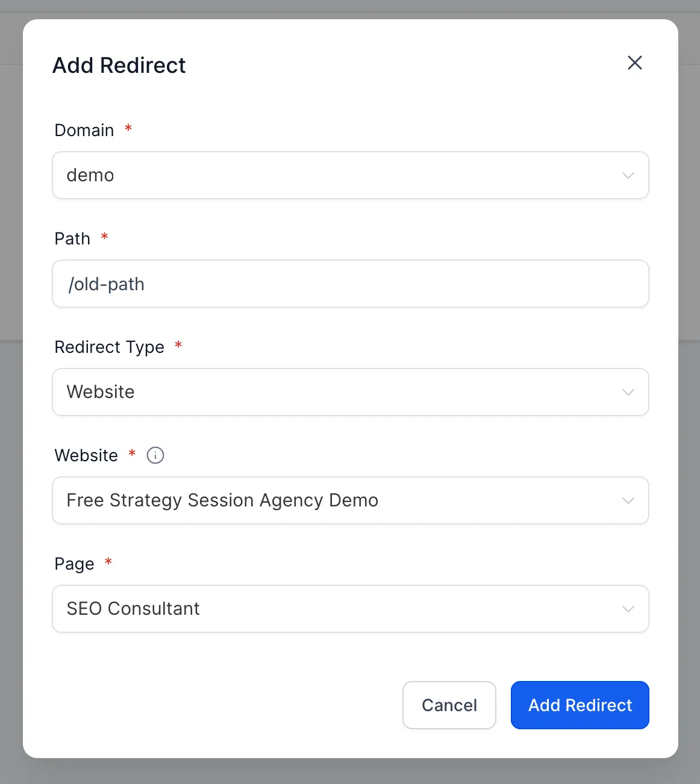The width and height of the screenshot is (700, 784).
Task: Click the Path field label
Action: click(72, 238)
